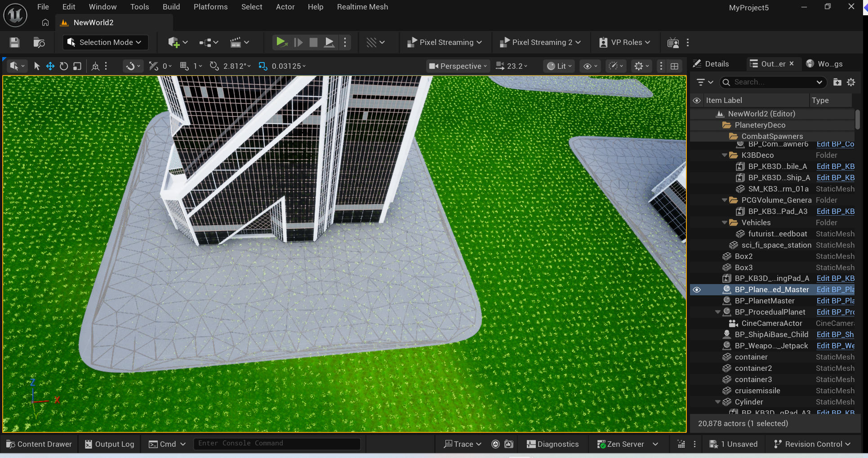This screenshot has width=868, height=458.
Task: Toggle rotation snapping angle icon
Action: click(214, 66)
